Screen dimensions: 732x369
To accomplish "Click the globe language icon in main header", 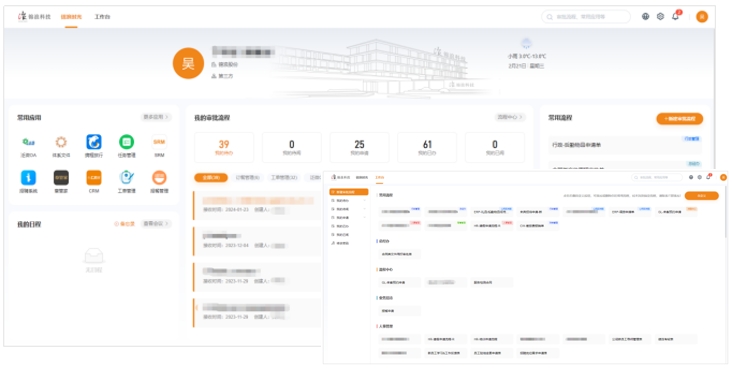I will coord(645,16).
